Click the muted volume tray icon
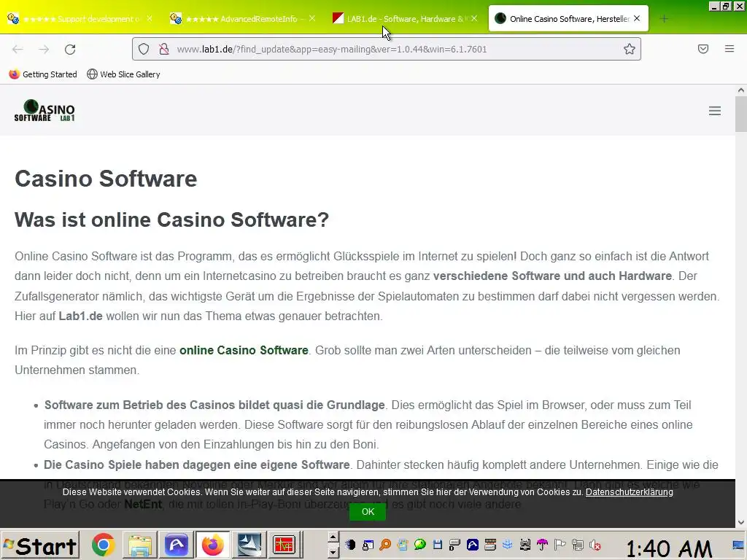Viewport: 747px width, 560px height. pyautogui.click(x=595, y=545)
